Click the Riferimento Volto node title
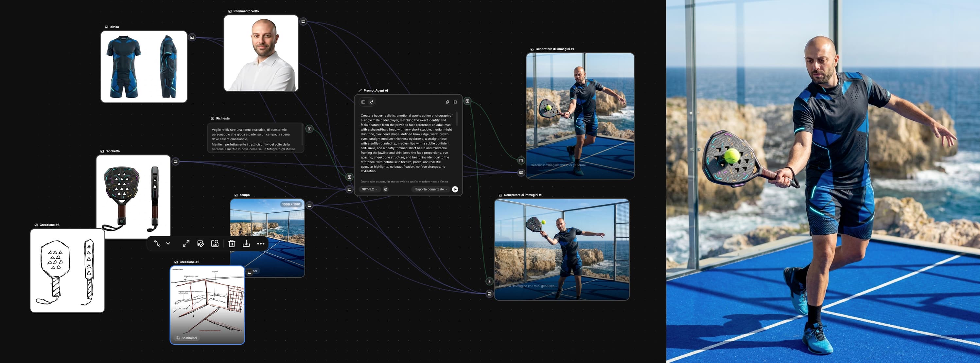The width and height of the screenshot is (980, 363). tap(246, 11)
